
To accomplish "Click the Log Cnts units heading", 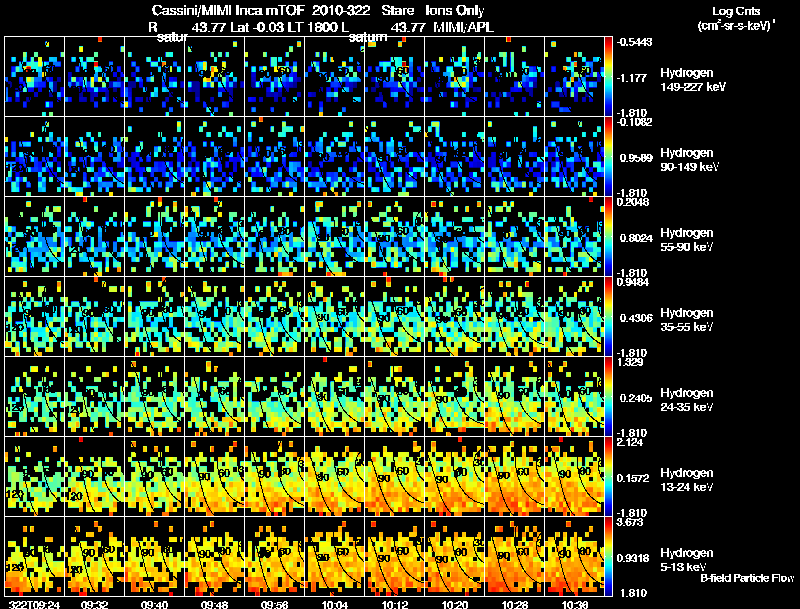I will pos(736,12).
